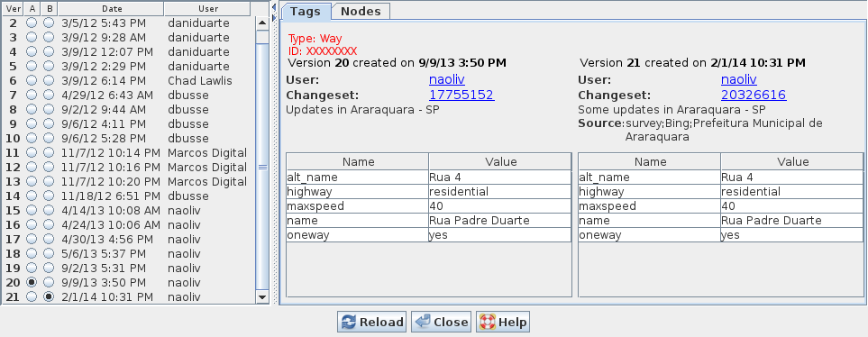Click right table 'alt_name' cell
Viewport: 868px width, 337px height.
(649, 178)
